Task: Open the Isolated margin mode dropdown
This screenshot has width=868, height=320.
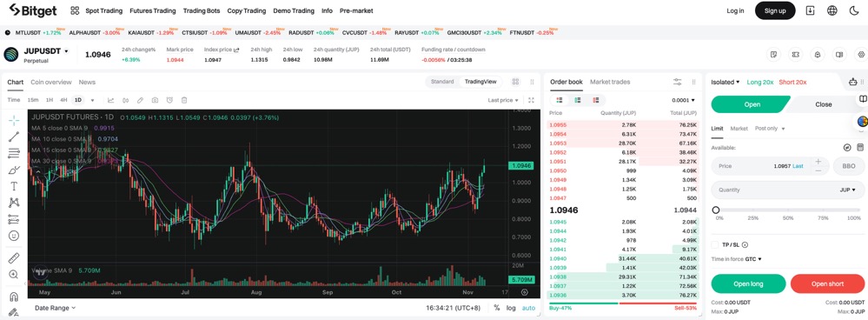Action: tap(726, 82)
